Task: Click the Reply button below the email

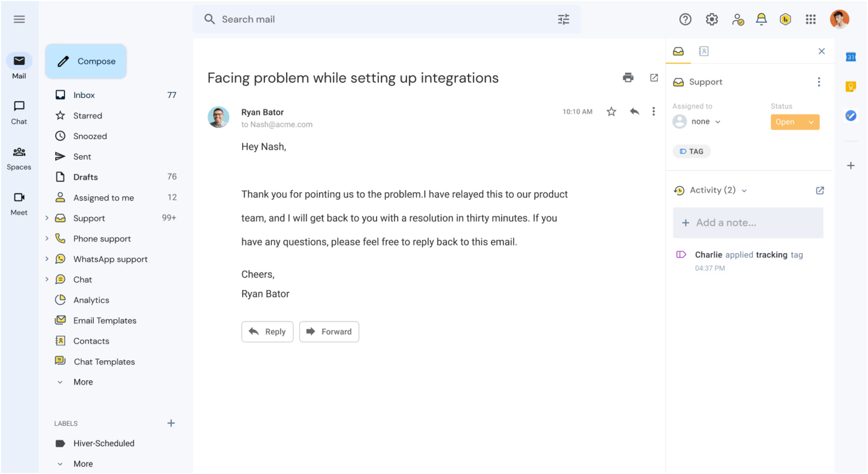Action: point(267,332)
